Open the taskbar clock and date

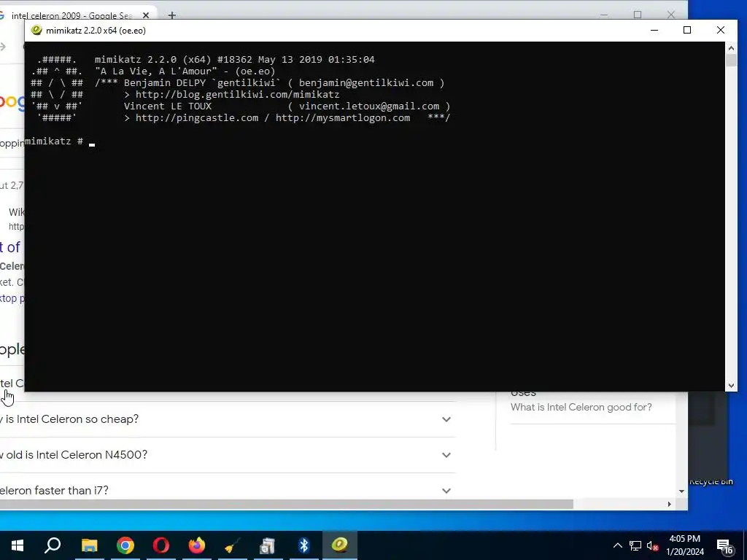[x=684, y=545]
